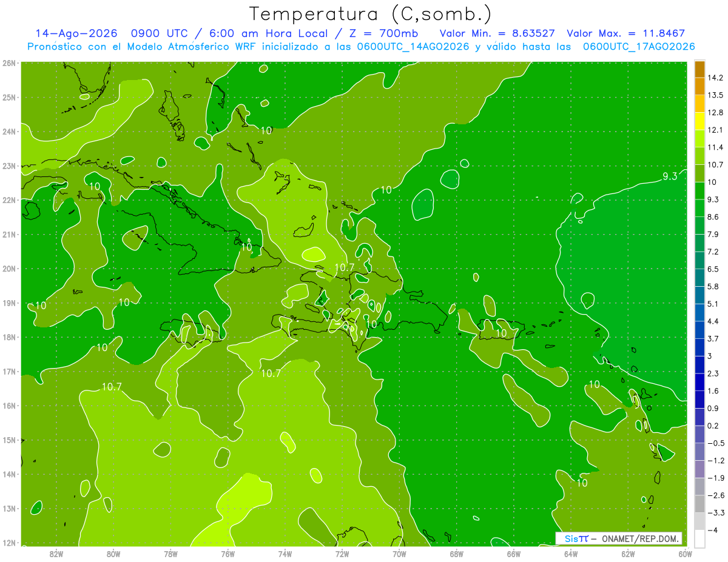Viewport: 728px width, 562px height.
Task: Click the '15N' latitude axis label
Action: point(8,440)
